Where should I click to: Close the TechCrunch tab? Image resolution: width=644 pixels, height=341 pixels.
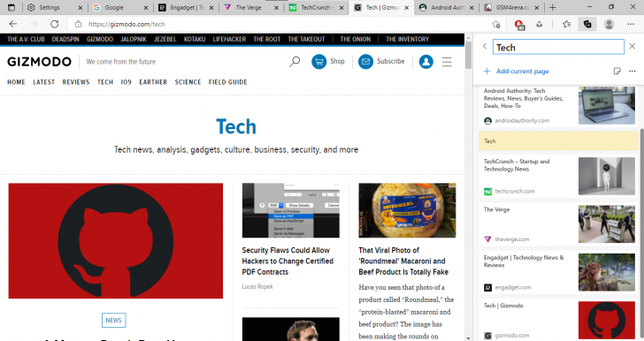tap(341, 7)
